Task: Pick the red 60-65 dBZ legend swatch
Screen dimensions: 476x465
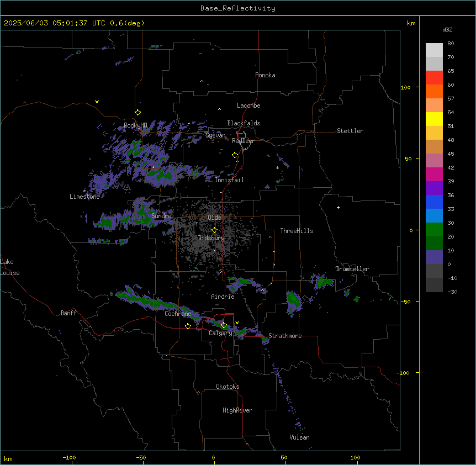Action: [x=434, y=77]
